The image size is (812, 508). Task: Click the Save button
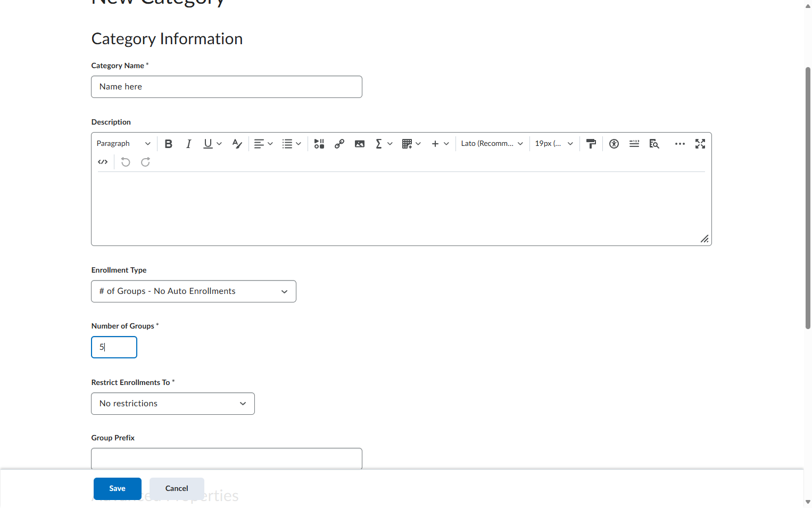tap(118, 489)
